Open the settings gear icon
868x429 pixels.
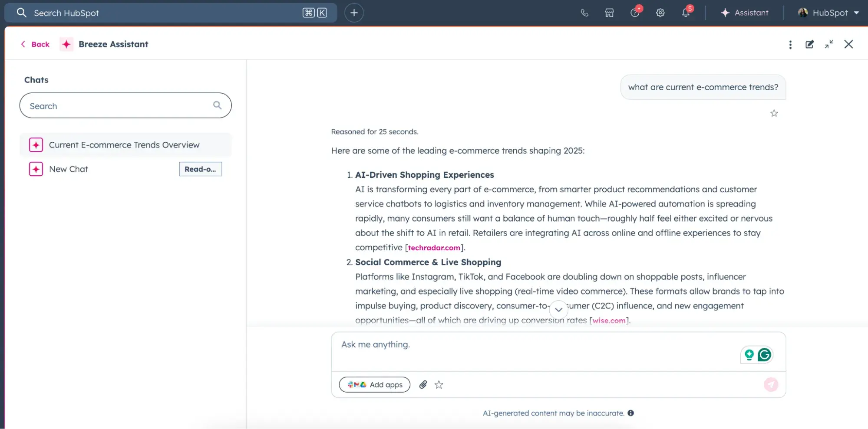coord(660,13)
